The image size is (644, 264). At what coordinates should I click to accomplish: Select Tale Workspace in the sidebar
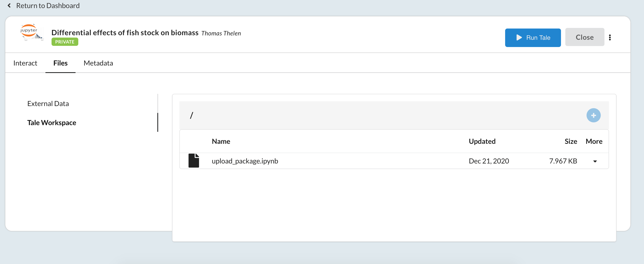[x=52, y=123]
